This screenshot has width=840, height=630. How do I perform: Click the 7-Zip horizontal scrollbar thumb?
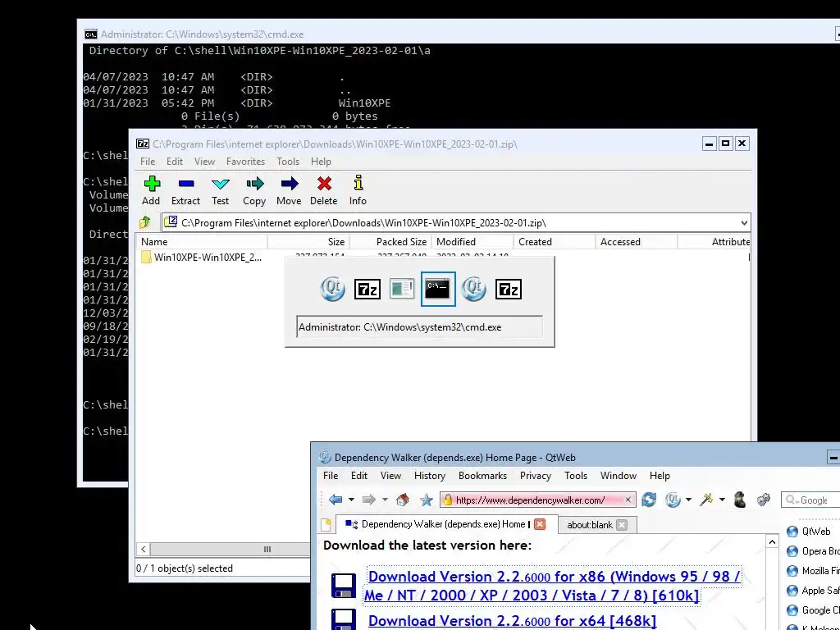tap(267, 549)
